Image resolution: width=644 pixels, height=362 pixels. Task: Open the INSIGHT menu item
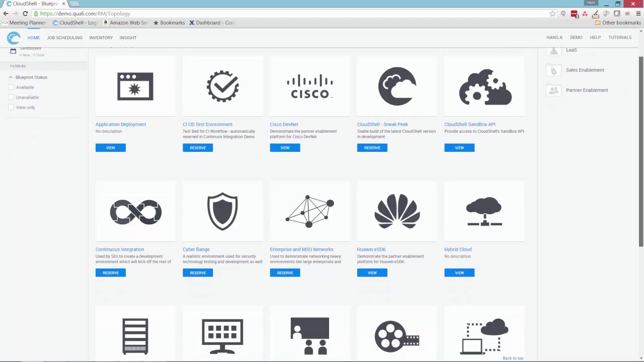128,38
